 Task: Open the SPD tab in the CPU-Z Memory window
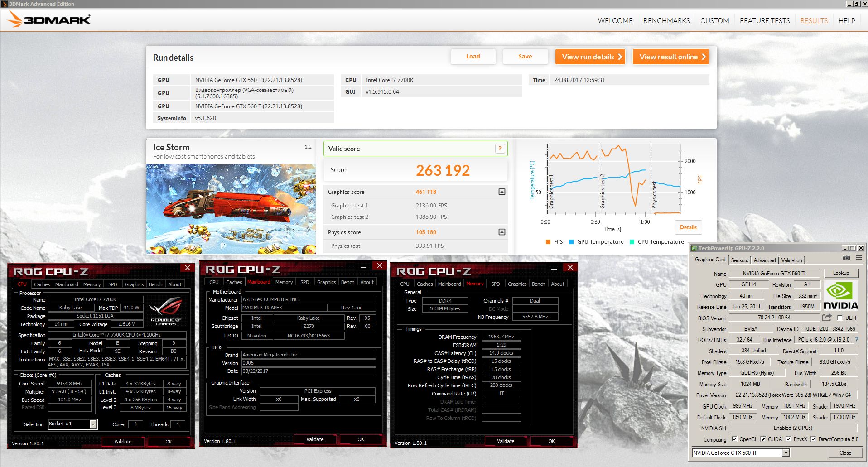[496, 284]
